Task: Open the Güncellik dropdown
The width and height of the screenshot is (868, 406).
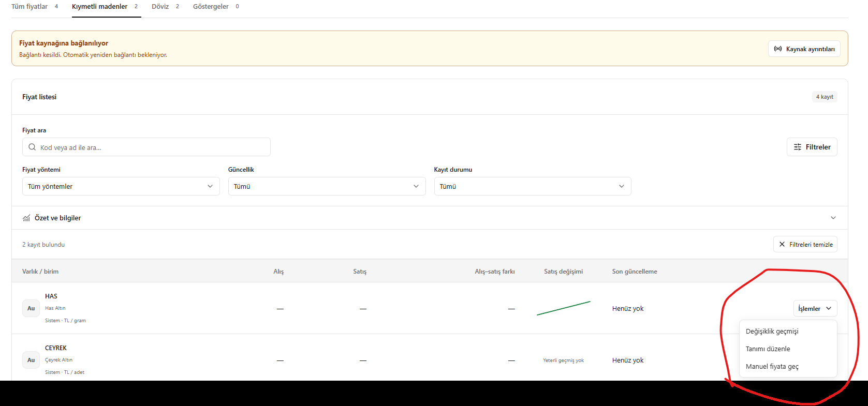Action: tap(327, 186)
